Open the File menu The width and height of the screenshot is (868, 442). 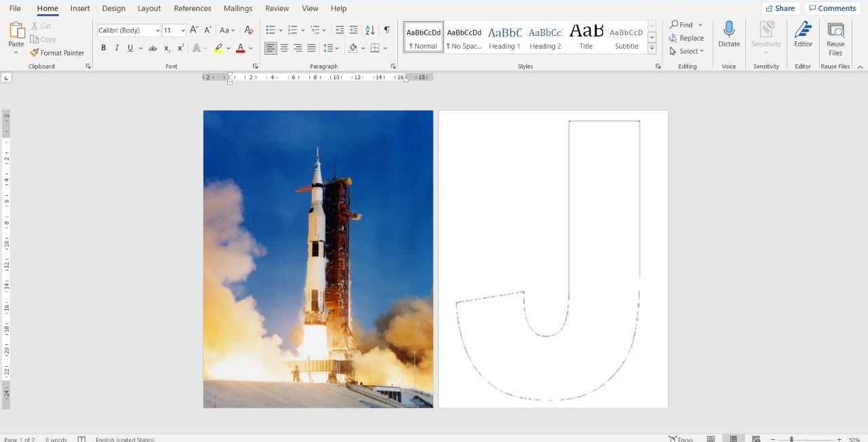[15, 8]
